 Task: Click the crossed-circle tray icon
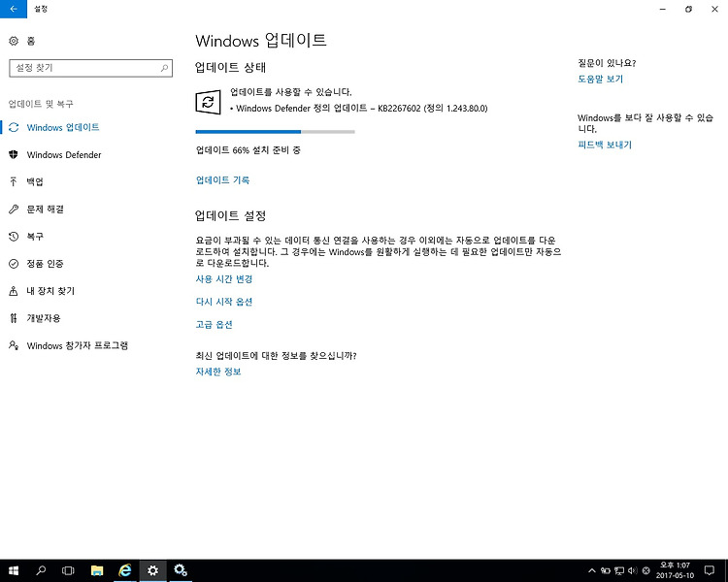(645, 570)
